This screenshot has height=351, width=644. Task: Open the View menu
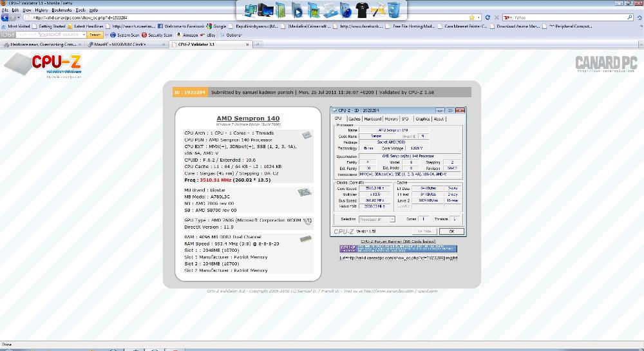tap(26, 10)
